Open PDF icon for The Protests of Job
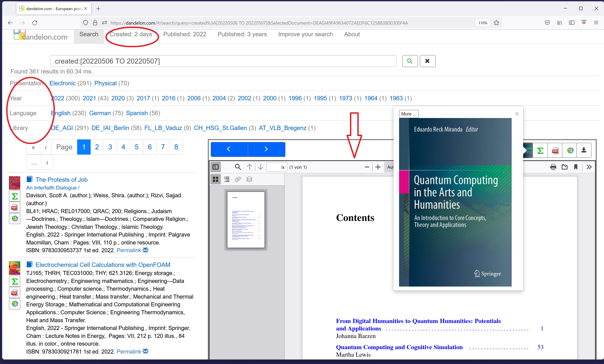 click(x=15, y=208)
